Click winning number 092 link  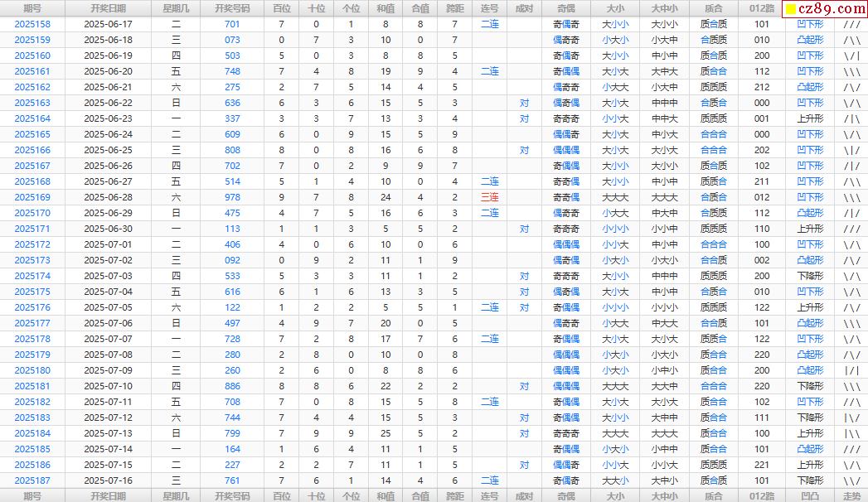point(232,260)
